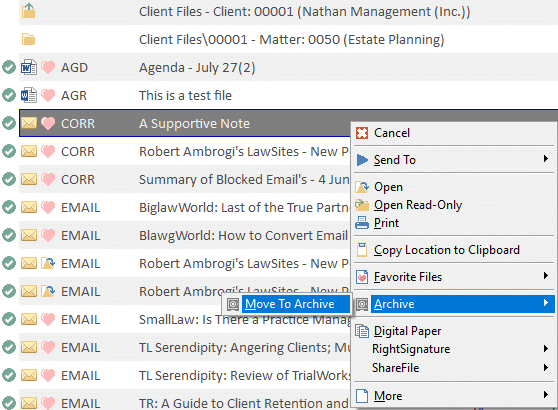The width and height of the screenshot is (558, 410).
Task: Toggle the green check on BiglawWorld email row
Action: [x=9, y=207]
